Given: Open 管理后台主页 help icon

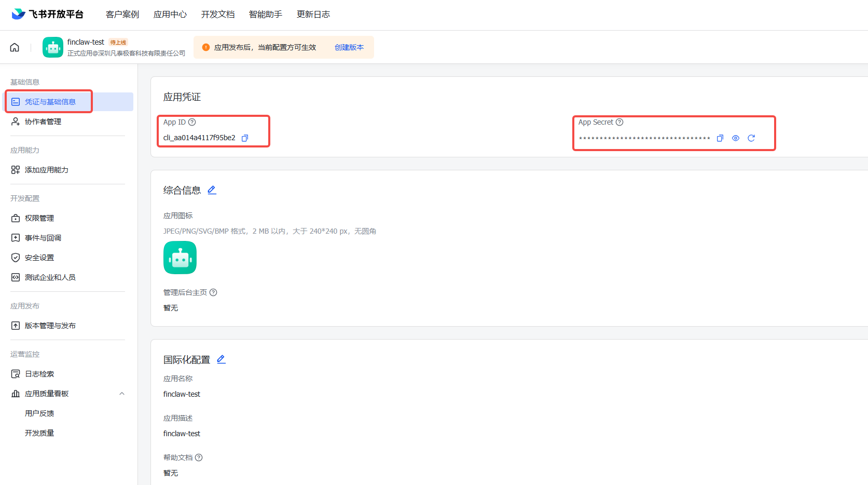Looking at the screenshot, I should click(213, 292).
